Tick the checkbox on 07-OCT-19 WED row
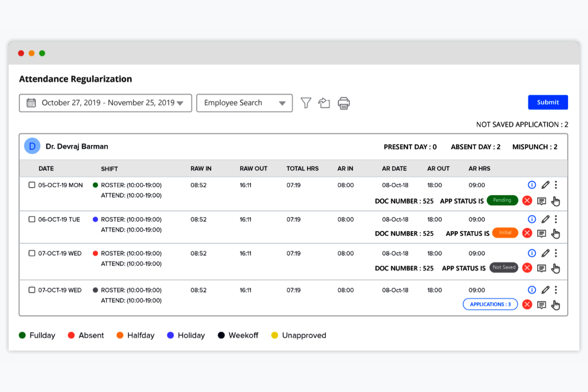Screen dimensions: 588x392 pyautogui.click(x=32, y=253)
